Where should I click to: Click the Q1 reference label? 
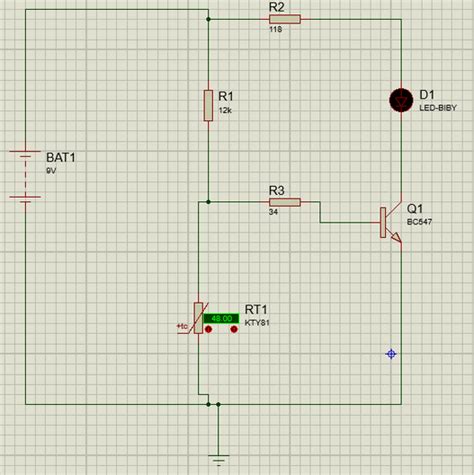[415, 209]
